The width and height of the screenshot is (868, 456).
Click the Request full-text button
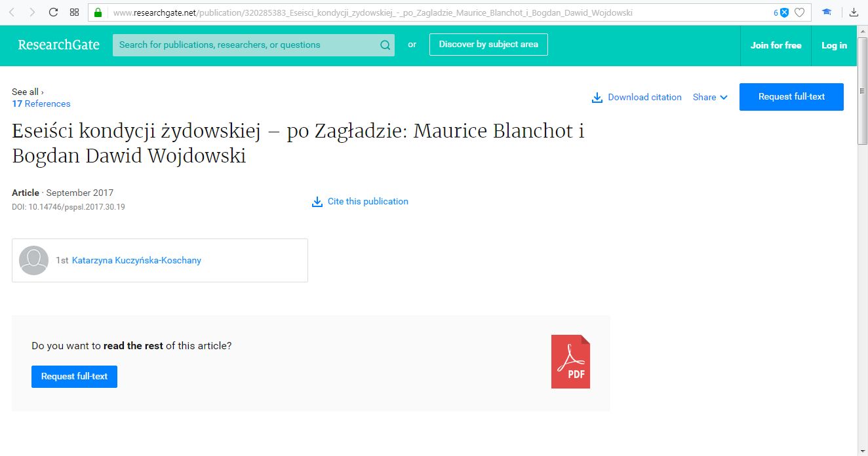(x=791, y=96)
